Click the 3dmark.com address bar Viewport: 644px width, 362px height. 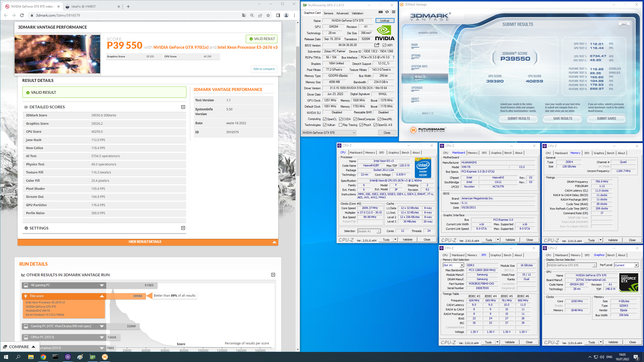[136, 15]
